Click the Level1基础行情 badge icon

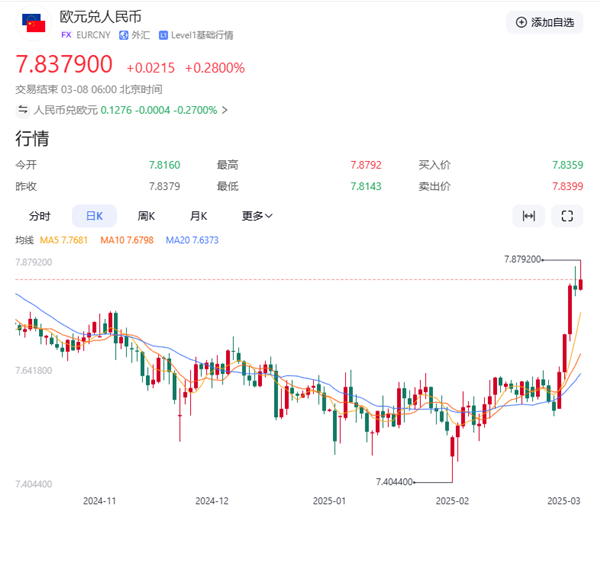pyautogui.click(x=163, y=35)
